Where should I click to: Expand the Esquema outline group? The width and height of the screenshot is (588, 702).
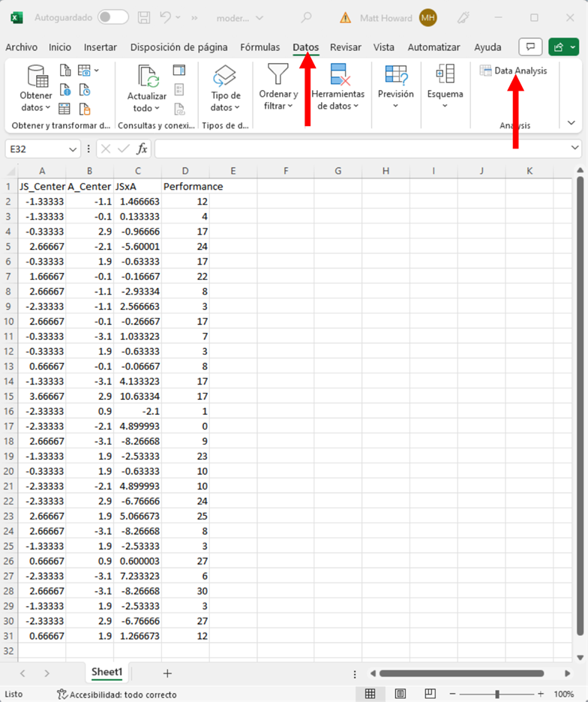point(445,87)
